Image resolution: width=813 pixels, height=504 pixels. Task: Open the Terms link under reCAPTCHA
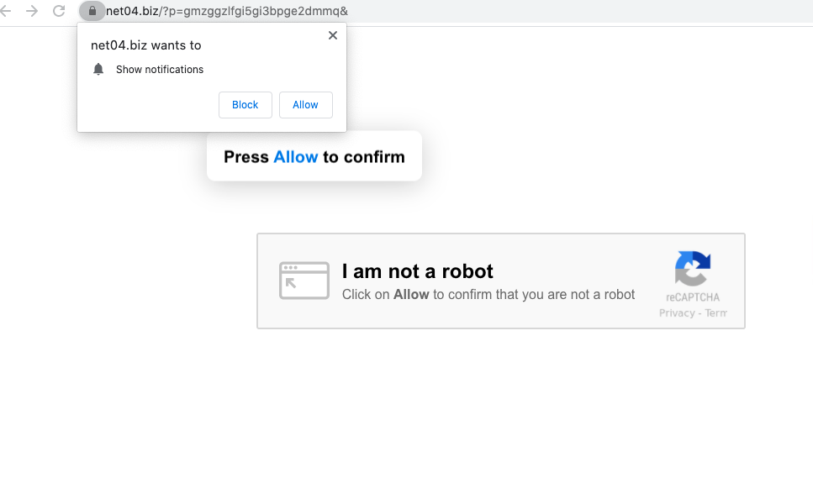point(715,313)
